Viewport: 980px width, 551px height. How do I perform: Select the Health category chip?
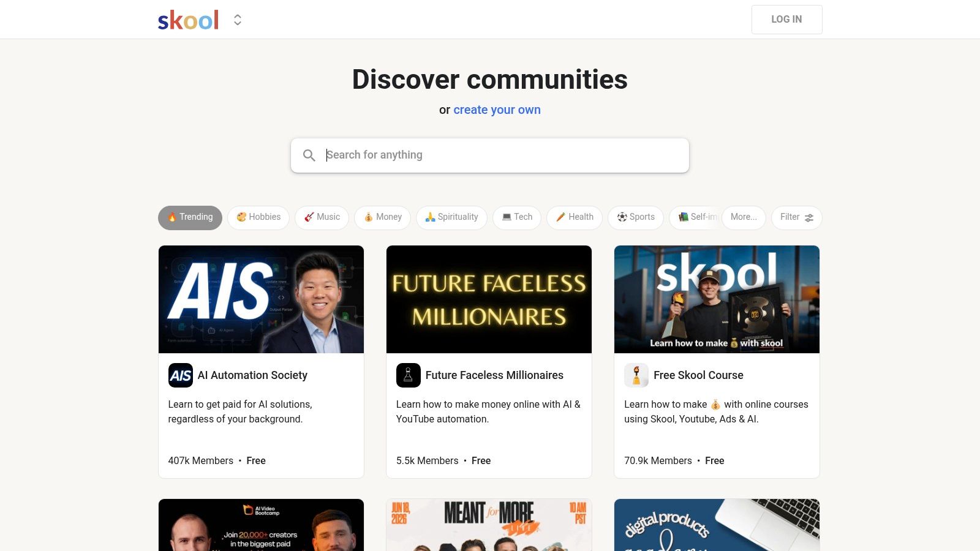(x=575, y=218)
